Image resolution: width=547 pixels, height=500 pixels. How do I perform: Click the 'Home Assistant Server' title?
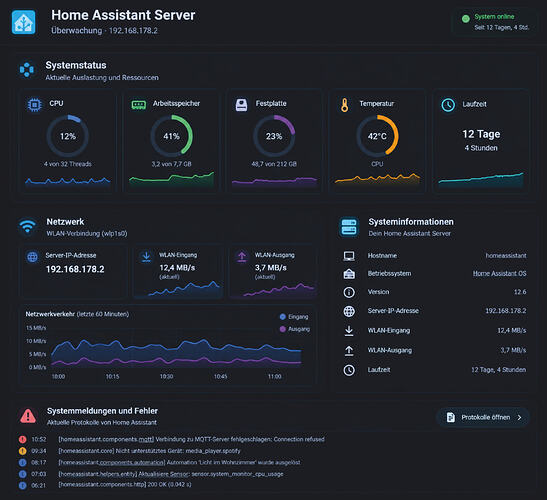pyautogui.click(x=123, y=15)
